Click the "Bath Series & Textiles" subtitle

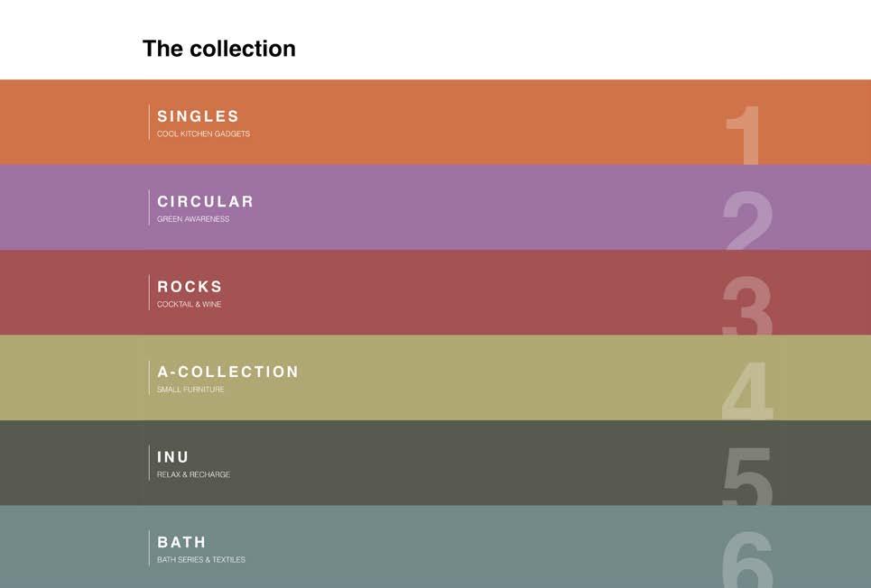click(201, 560)
